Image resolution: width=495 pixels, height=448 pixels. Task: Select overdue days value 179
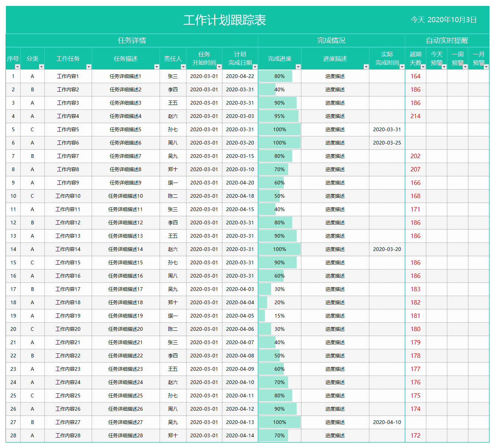click(416, 342)
